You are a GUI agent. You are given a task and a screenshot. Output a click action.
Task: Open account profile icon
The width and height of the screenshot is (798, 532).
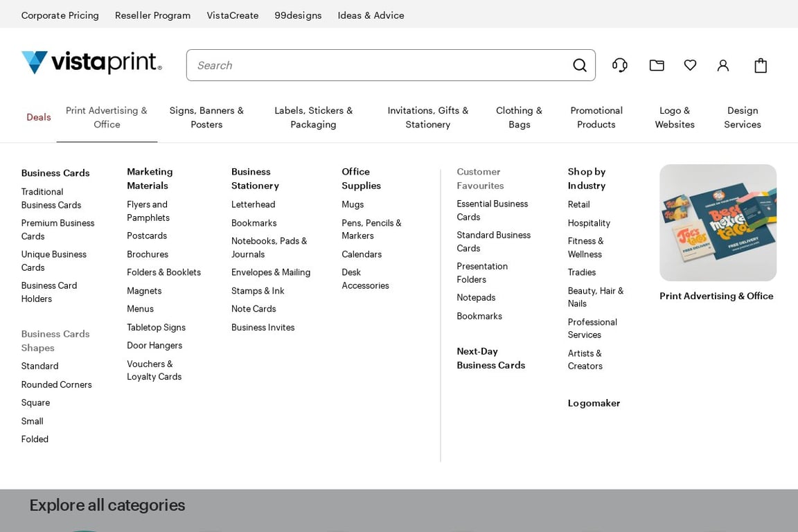pyautogui.click(x=723, y=65)
